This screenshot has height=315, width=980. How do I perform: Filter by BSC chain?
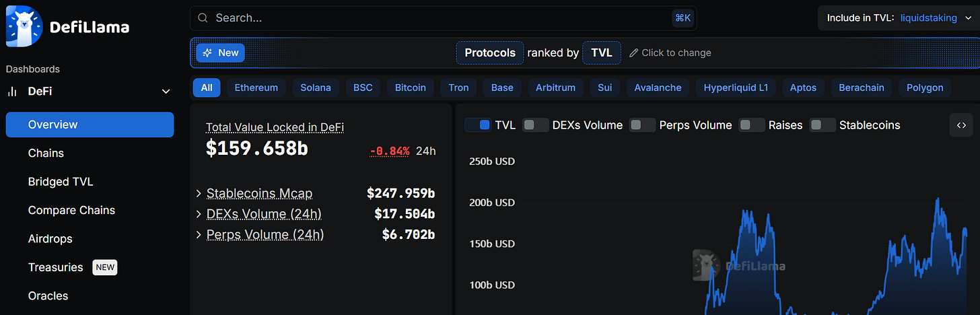pos(363,87)
